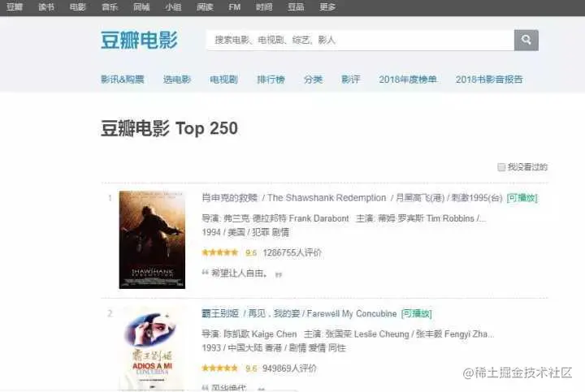Open the 2018书影音报告 link
The width and height of the screenshot is (585, 392).
coord(489,80)
